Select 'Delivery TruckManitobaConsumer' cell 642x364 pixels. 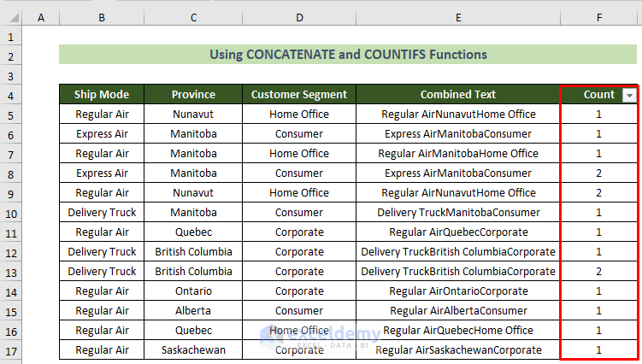click(458, 212)
